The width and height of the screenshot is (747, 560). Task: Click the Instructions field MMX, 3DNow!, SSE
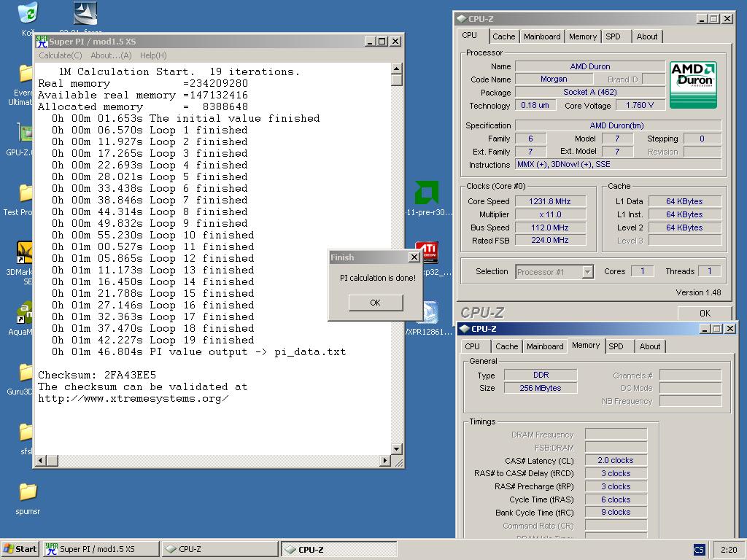click(619, 164)
